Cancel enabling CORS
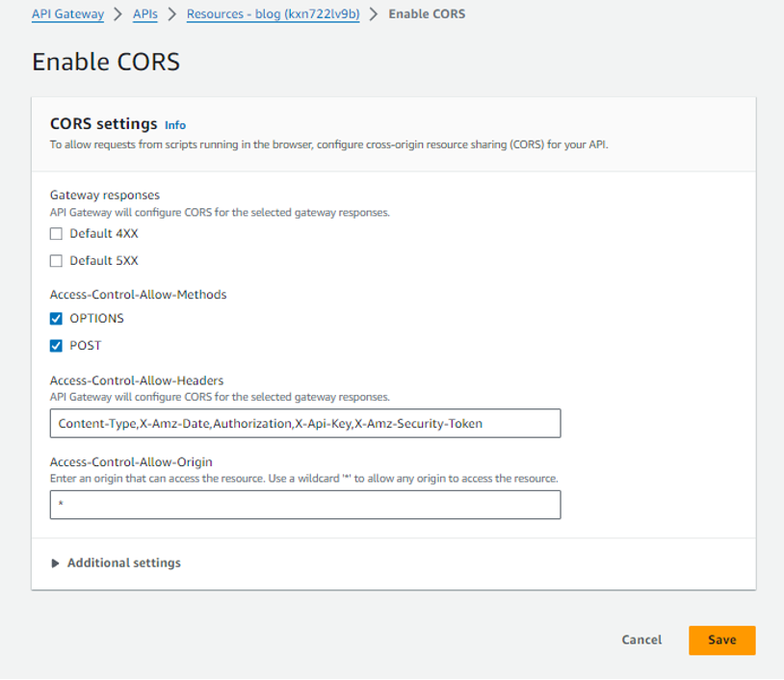 click(641, 641)
